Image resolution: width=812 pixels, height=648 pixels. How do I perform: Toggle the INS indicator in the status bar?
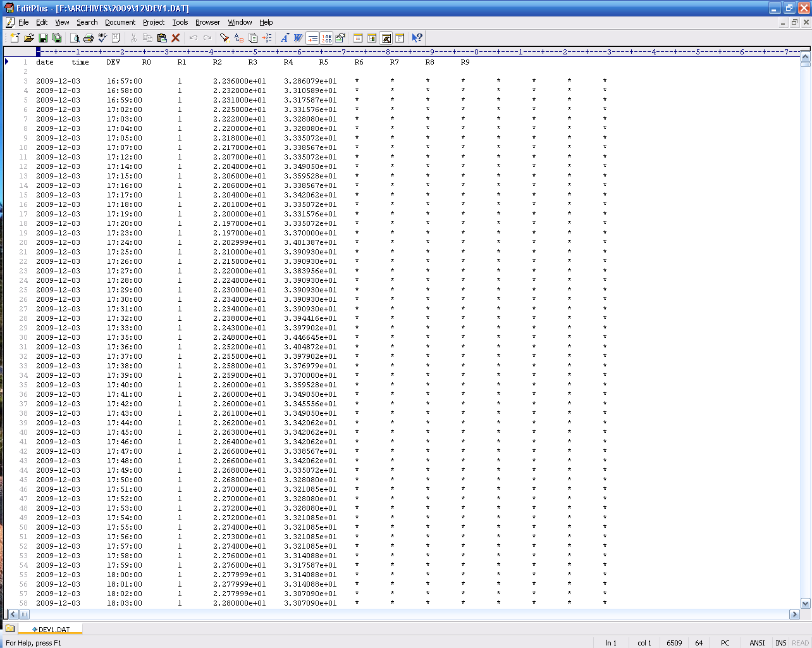click(x=781, y=643)
